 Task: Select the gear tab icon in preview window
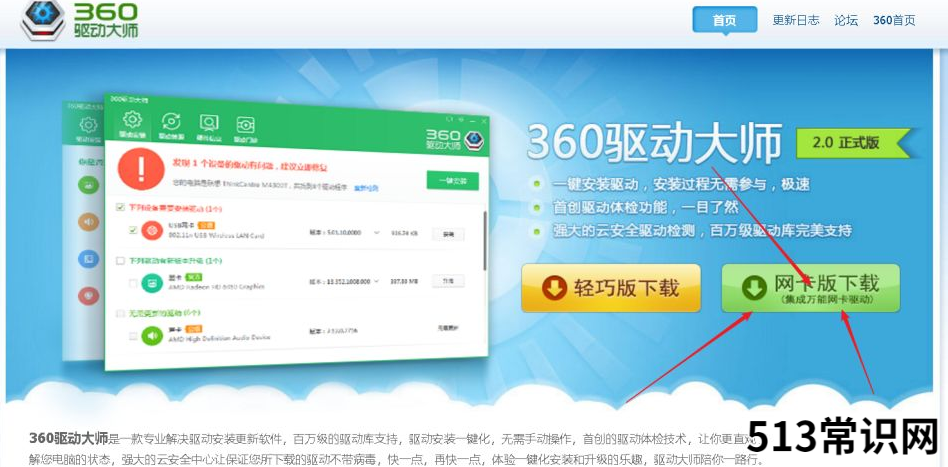[x=132, y=120]
